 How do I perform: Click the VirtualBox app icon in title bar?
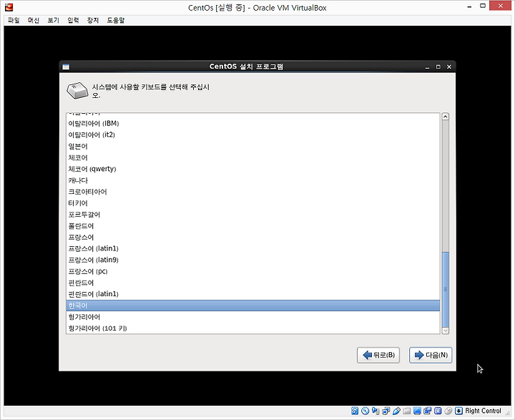point(9,7)
